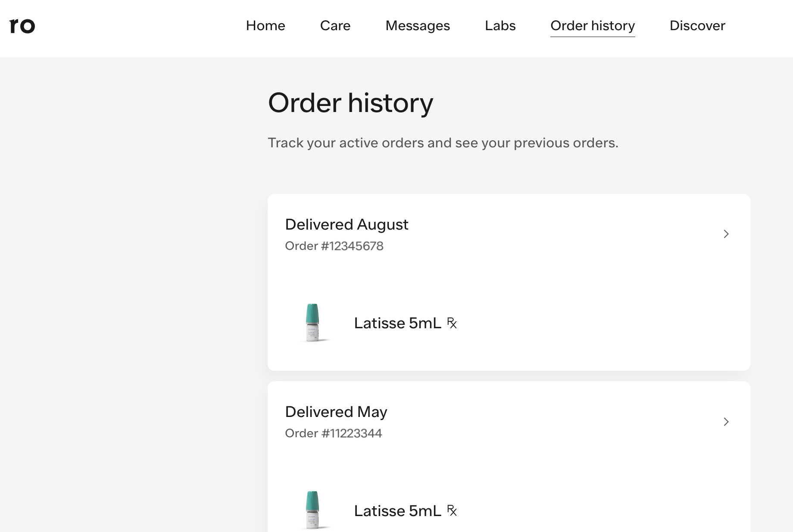
Task: Click Order #11223344
Action: coord(334,433)
